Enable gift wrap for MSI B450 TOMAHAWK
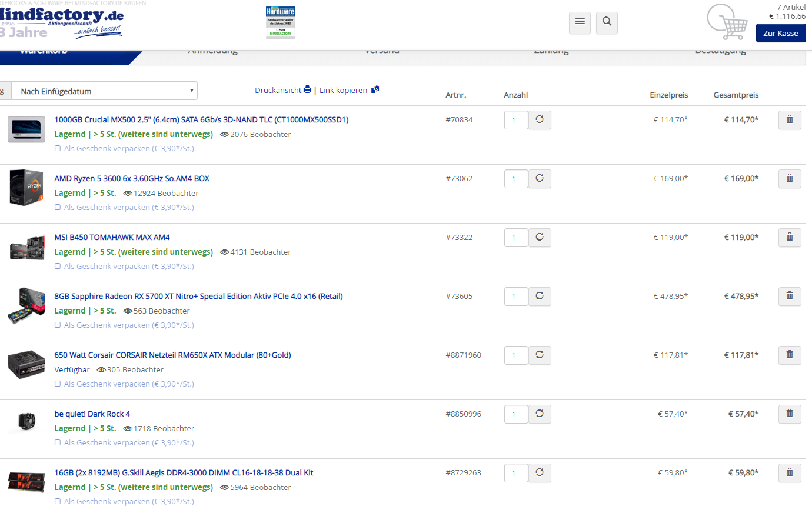This screenshot has width=812, height=513. 58,267
